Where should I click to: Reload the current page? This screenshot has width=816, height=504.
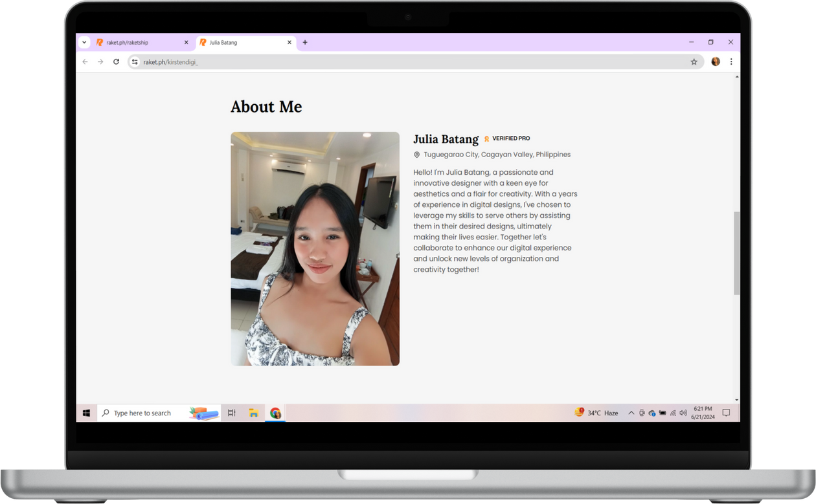pyautogui.click(x=116, y=61)
